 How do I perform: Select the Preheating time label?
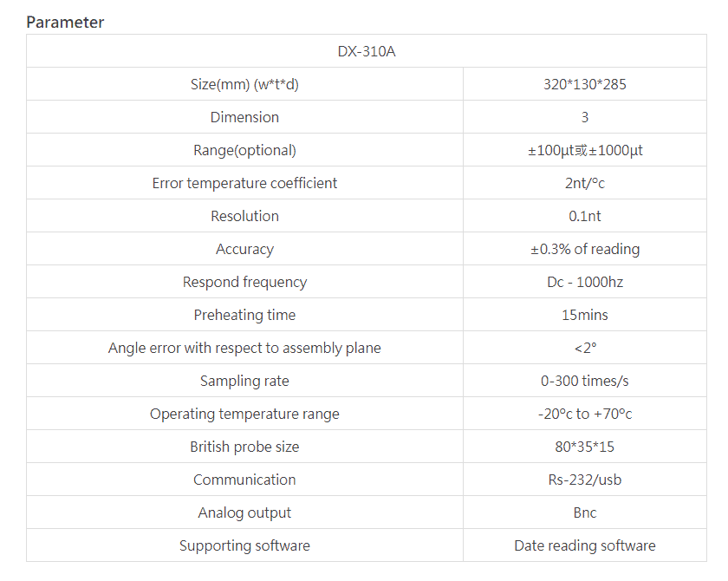click(244, 315)
